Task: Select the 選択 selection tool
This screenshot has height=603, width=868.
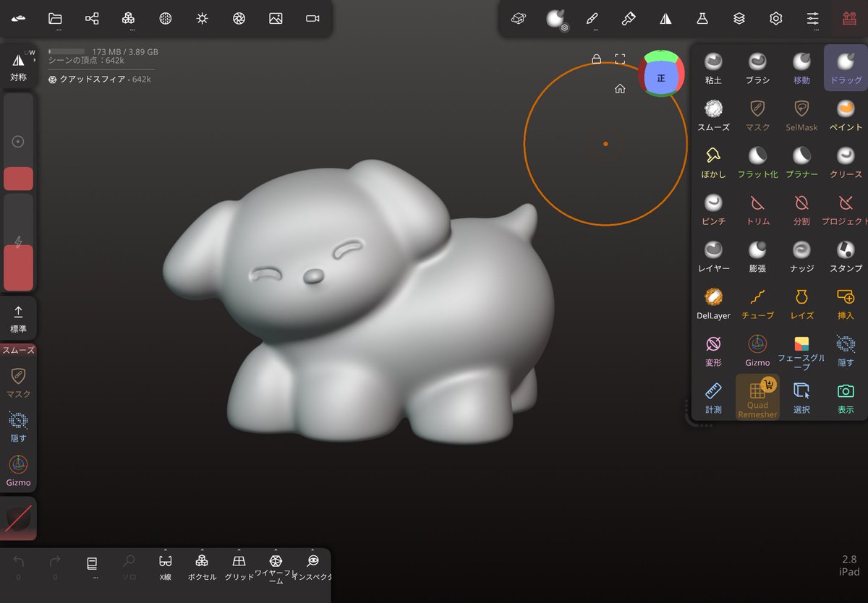Action: coord(801,397)
